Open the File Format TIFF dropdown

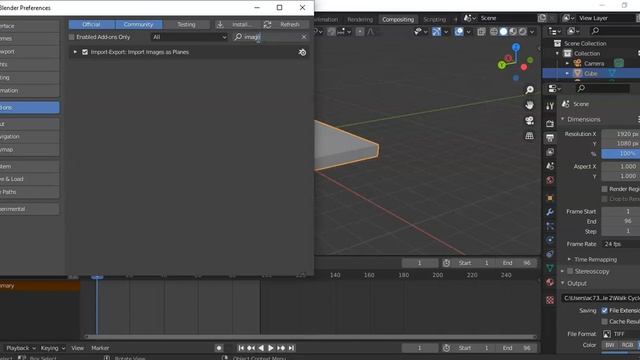point(620,334)
